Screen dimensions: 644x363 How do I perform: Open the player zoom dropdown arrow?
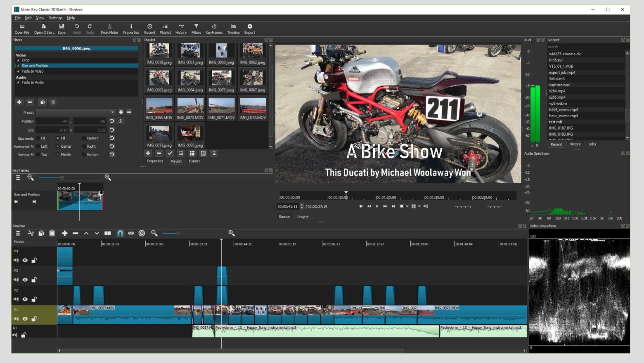[407, 206]
